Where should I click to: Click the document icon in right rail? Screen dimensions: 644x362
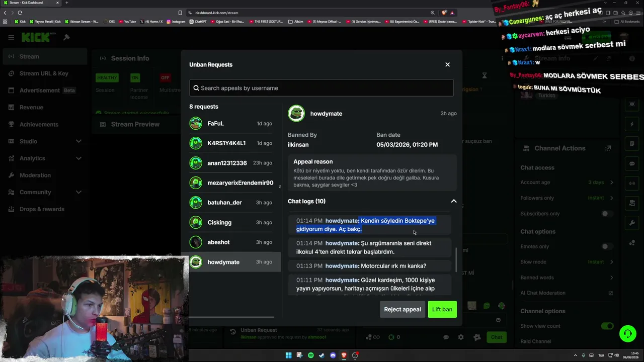click(632, 144)
